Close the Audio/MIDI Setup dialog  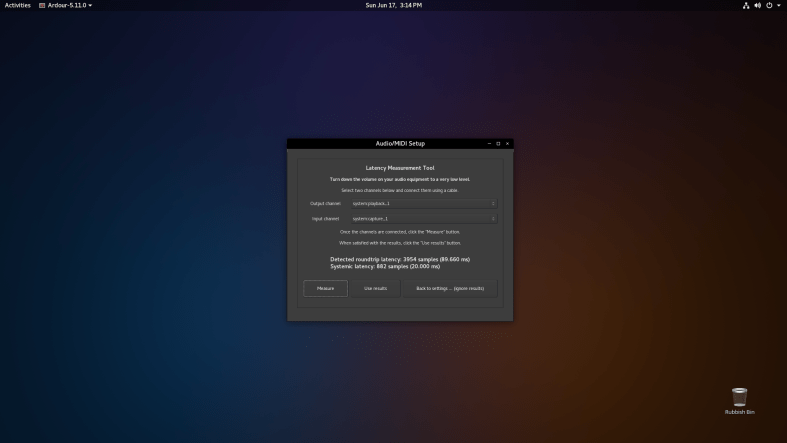pos(507,143)
